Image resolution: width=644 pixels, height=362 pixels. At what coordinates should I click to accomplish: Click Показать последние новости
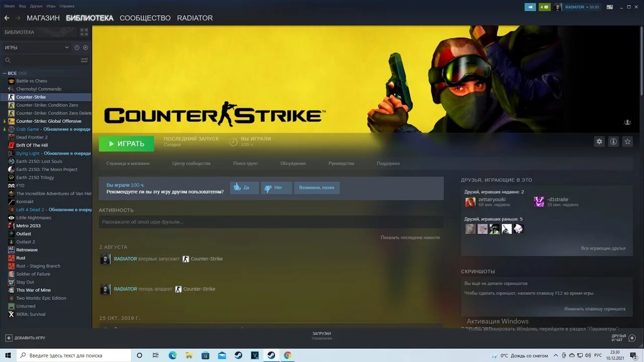click(410, 237)
